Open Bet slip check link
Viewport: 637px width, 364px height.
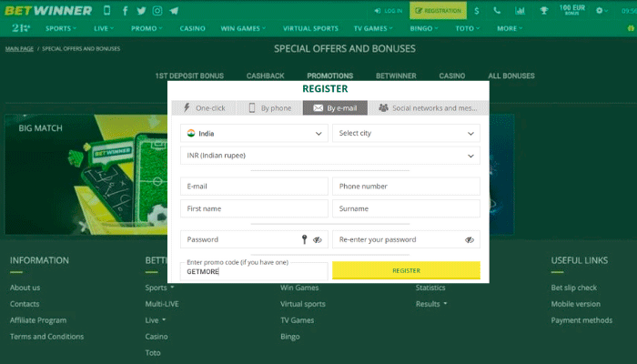click(x=574, y=288)
